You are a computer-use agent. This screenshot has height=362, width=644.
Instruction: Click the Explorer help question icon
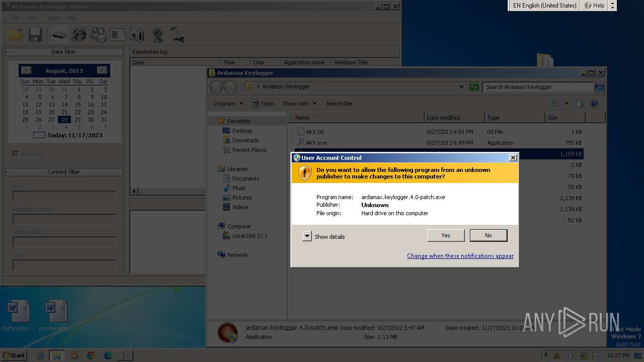[x=594, y=104]
